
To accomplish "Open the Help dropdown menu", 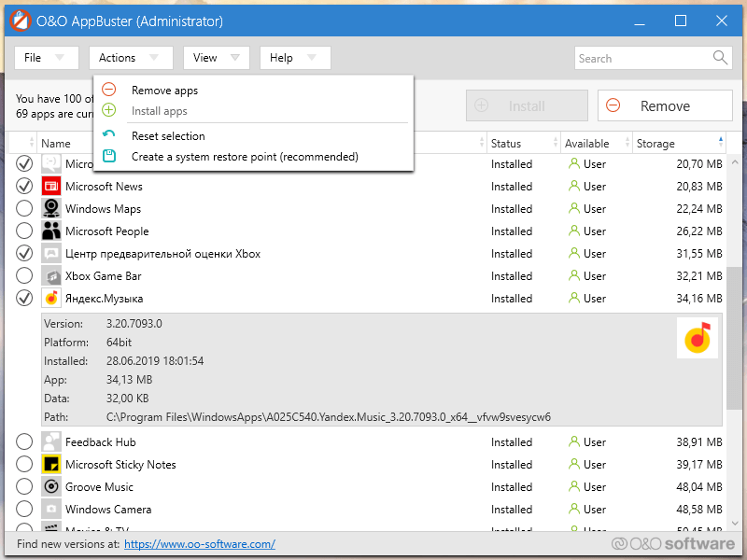I will (x=294, y=58).
